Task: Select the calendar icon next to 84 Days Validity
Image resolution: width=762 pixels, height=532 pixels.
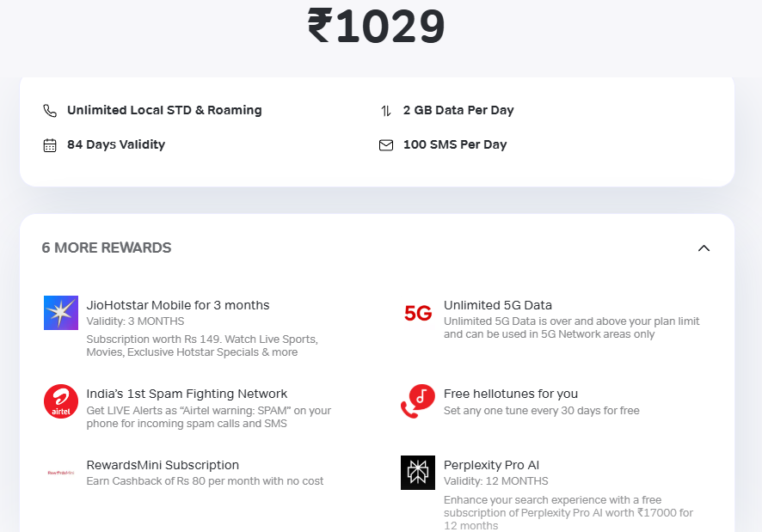Action: pos(50,144)
